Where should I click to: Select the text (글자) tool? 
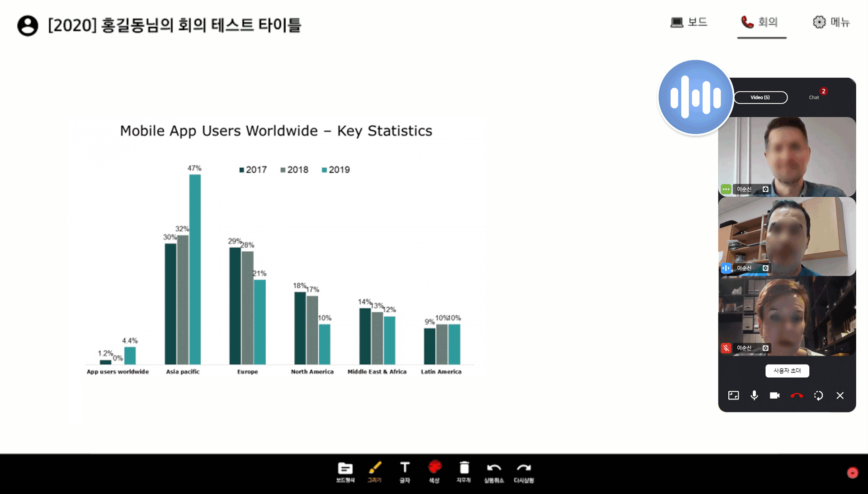tap(405, 472)
